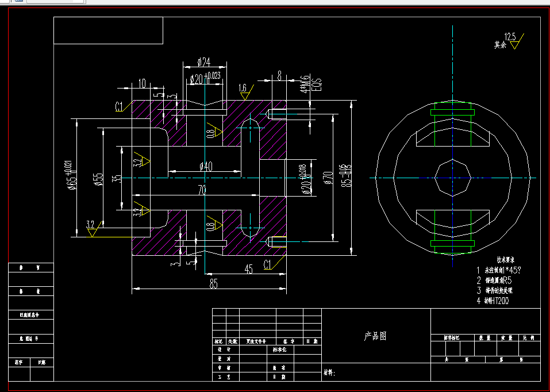Select the ø24 dimension text

pyautogui.click(x=204, y=63)
